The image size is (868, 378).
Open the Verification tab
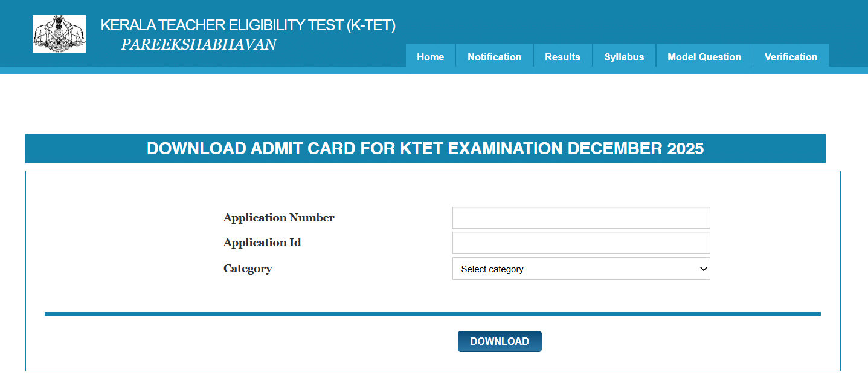[791, 56]
